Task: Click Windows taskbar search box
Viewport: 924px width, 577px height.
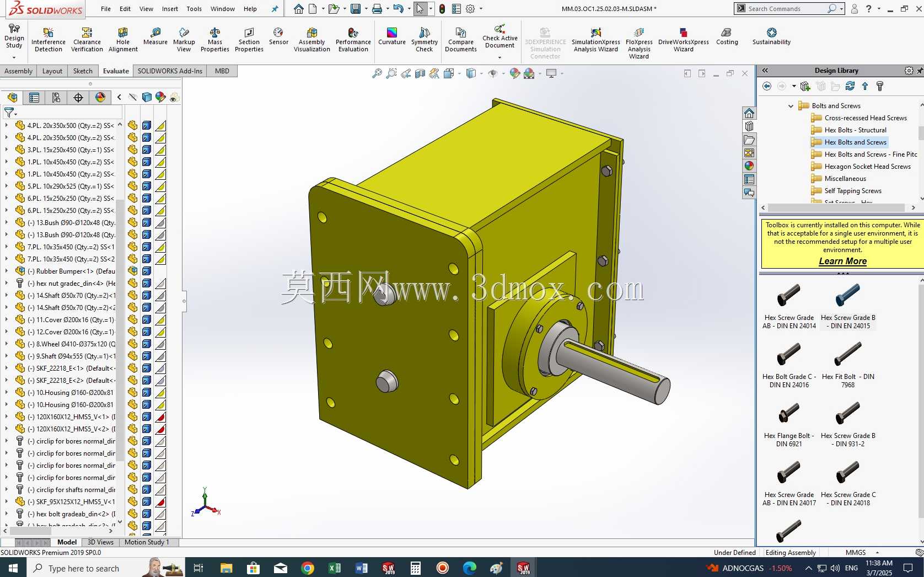Action: [84, 568]
